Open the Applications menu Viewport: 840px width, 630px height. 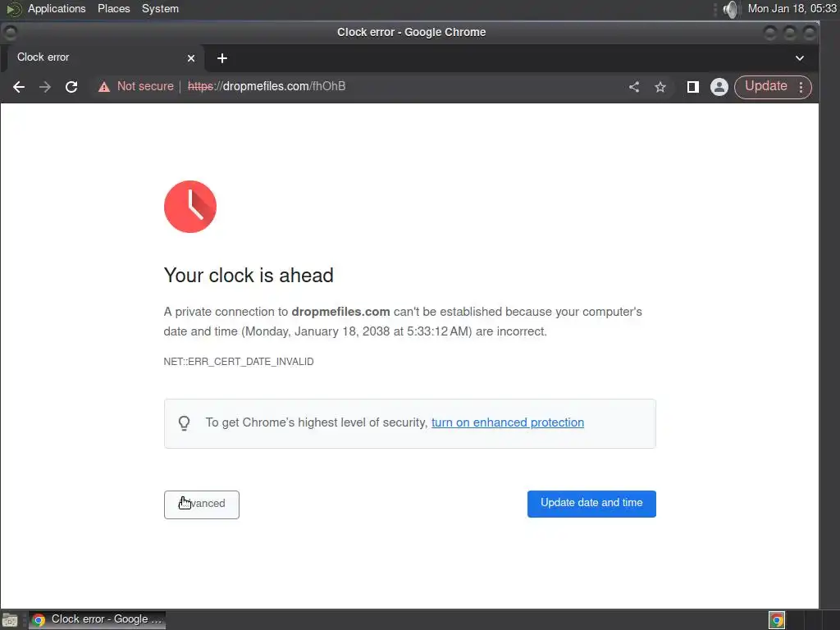tap(57, 8)
